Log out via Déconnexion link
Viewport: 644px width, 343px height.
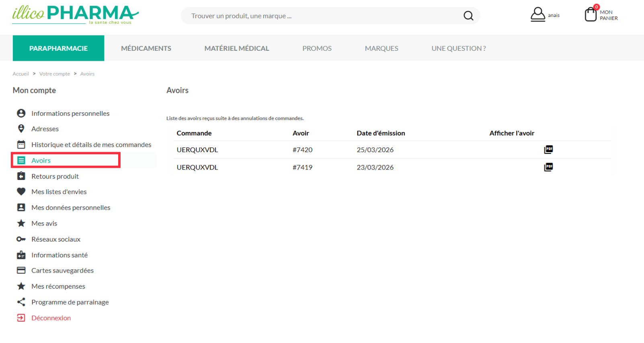click(x=51, y=318)
